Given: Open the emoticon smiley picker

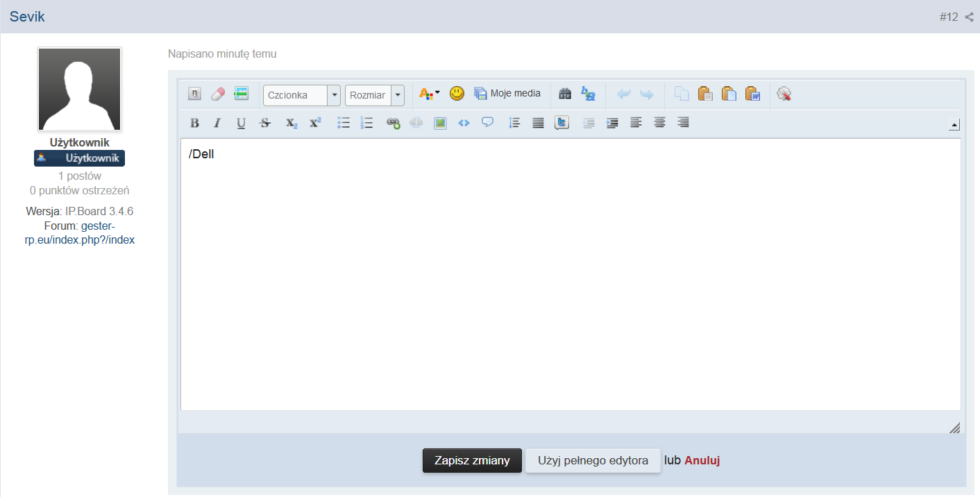Looking at the screenshot, I should click(457, 94).
